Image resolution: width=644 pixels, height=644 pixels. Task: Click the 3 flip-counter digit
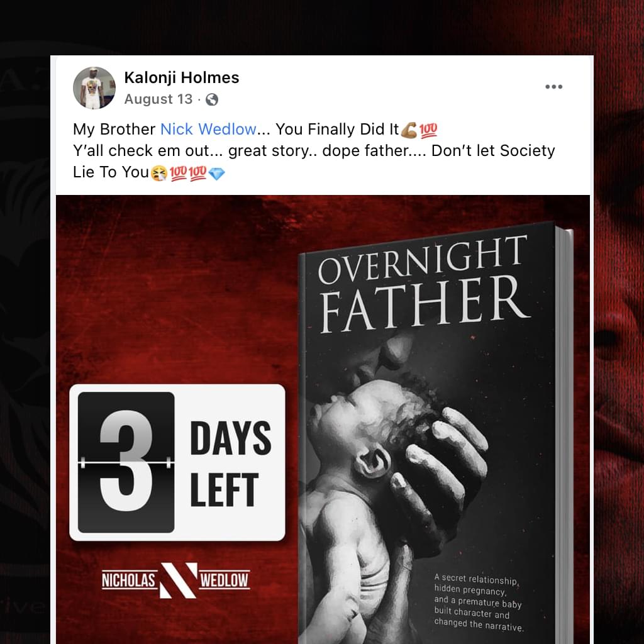coord(126,462)
